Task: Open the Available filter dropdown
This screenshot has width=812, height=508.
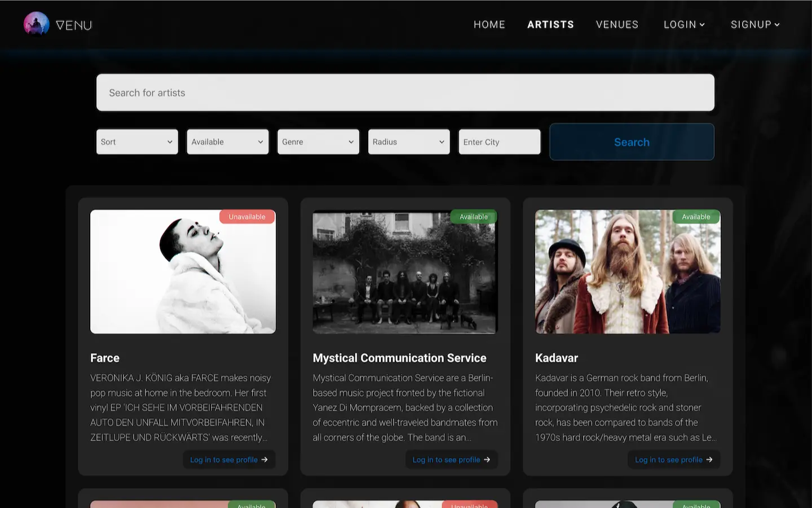Action: [x=228, y=142]
